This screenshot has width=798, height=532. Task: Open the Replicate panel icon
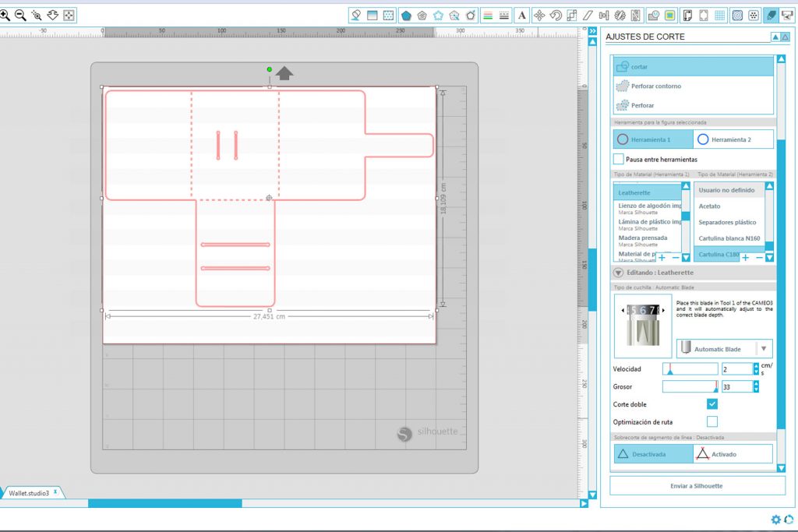(x=620, y=16)
